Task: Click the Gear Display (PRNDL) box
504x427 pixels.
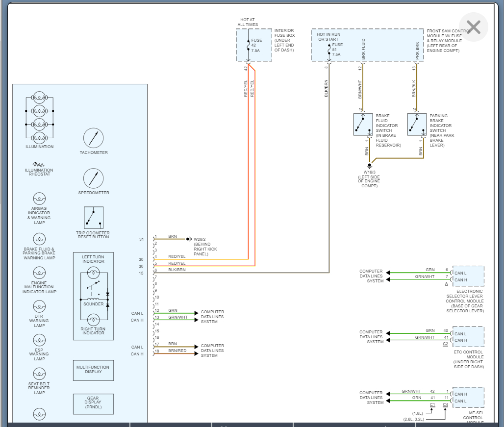Action: [94, 404]
